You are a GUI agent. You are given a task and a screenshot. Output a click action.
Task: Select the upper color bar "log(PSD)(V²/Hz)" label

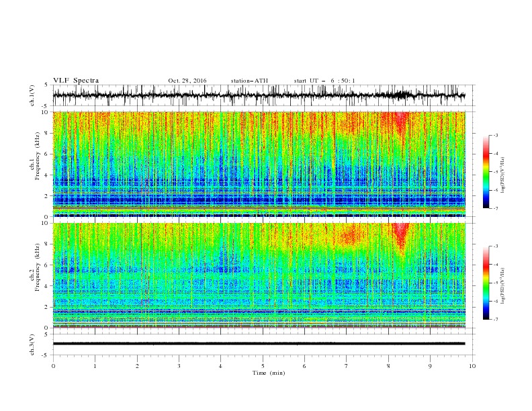point(502,175)
